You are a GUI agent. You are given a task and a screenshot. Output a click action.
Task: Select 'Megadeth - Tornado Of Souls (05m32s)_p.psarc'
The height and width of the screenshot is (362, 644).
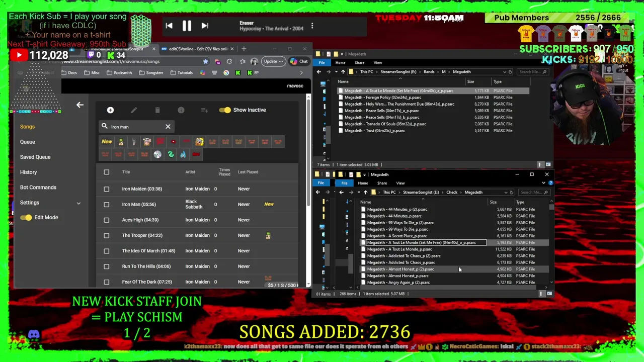pyautogui.click(x=385, y=124)
